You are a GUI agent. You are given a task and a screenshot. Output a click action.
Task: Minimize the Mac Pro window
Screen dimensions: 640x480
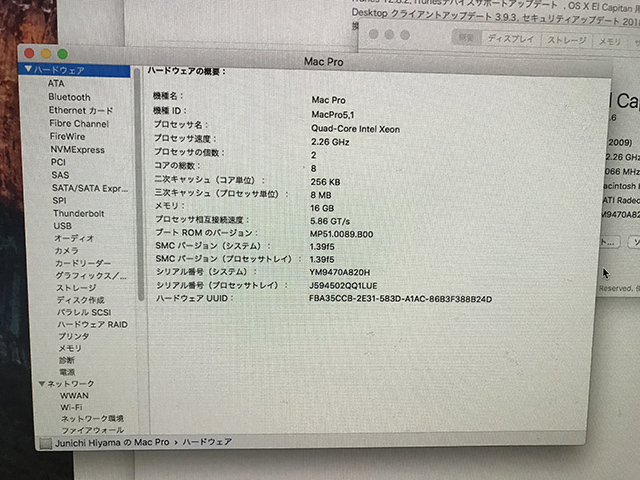[46, 53]
